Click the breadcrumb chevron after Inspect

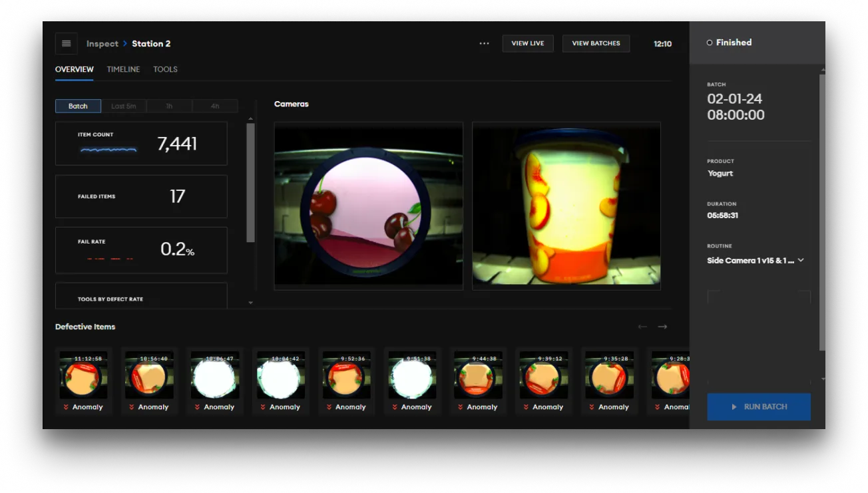pyautogui.click(x=125, y=44)
